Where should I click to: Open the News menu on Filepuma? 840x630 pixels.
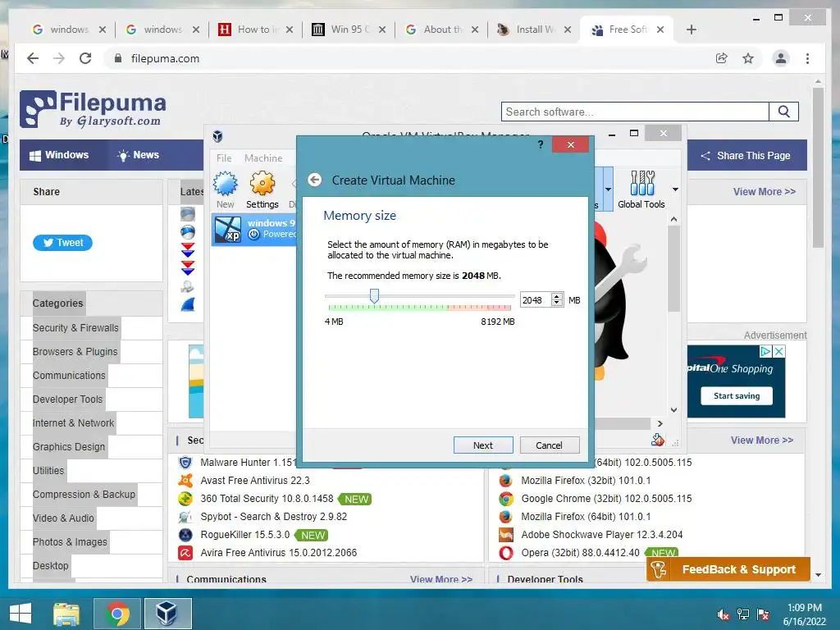138,155
